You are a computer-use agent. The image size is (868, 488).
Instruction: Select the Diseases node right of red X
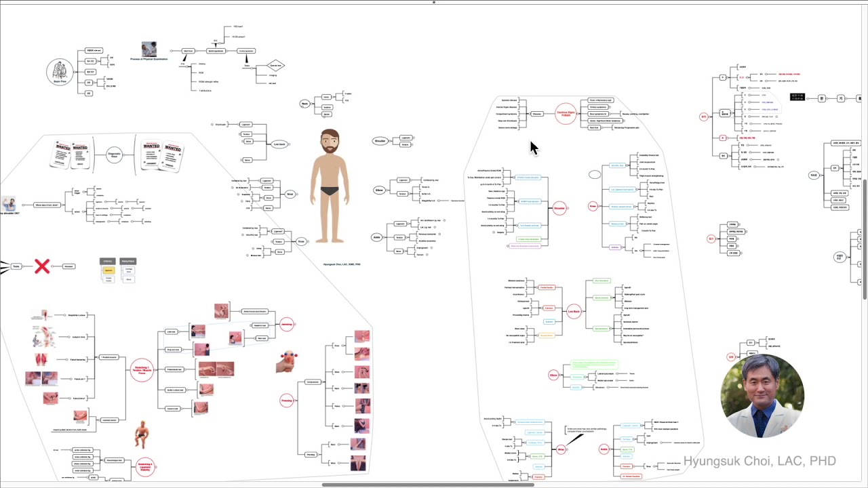68,266
